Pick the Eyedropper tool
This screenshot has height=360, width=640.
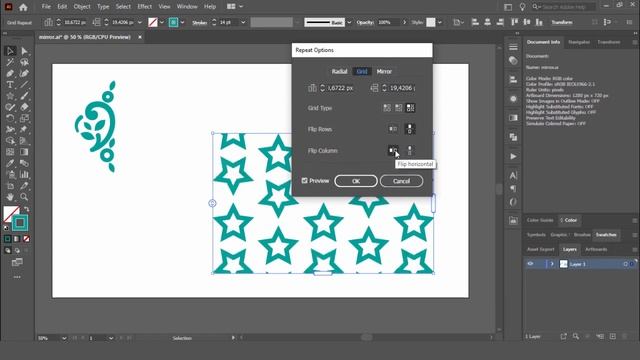10,163
